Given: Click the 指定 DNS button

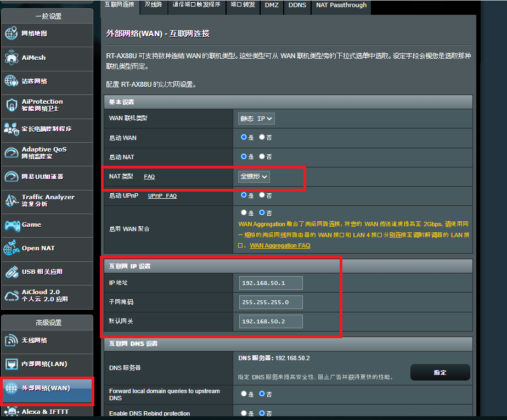Looking at the screenshot, I should click(x=440, y=372).
